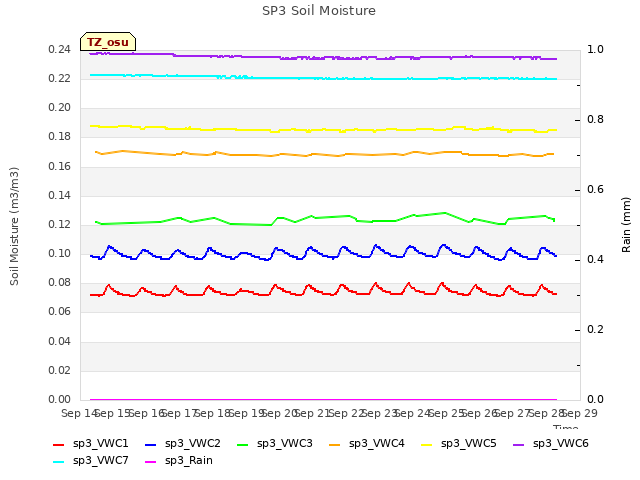
Task: Click the 0.00 left axis tick label
Action: (60, 399)
